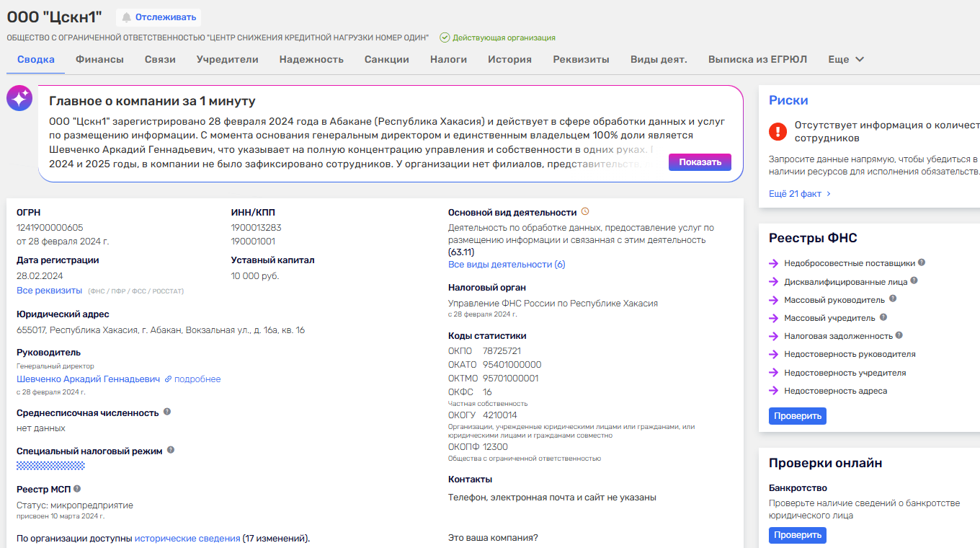Click the purple AI sparkle icon
980x548 pixels.
click(19, 98)
